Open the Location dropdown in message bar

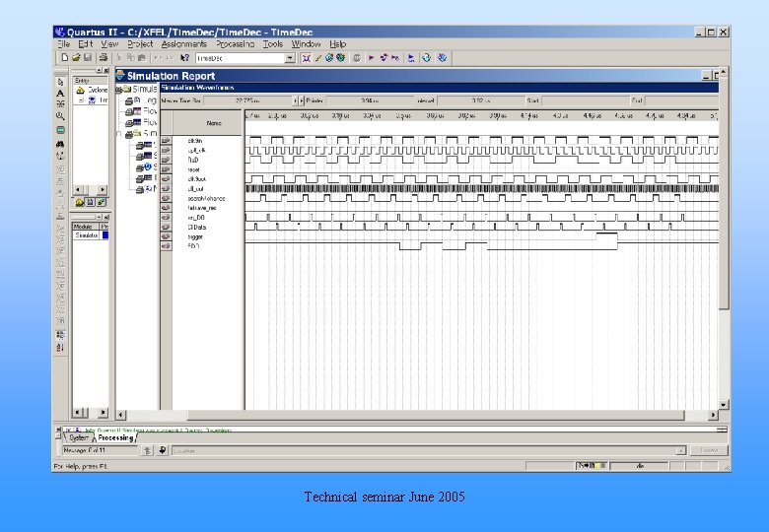(x=680, y=450)
